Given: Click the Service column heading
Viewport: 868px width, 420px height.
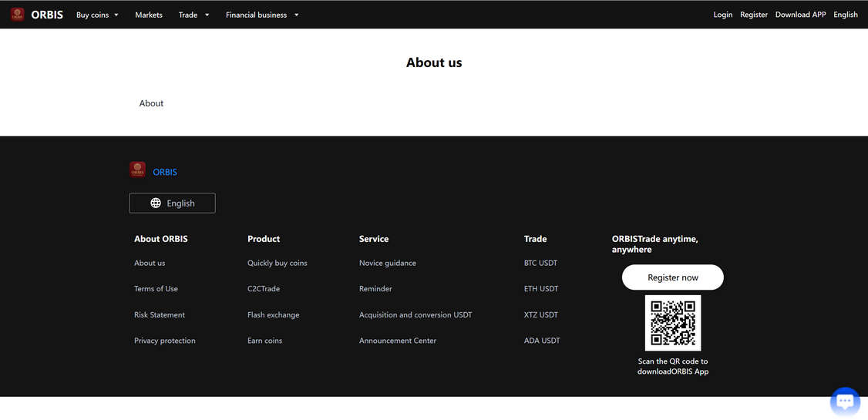Looking at the screenshot, I should [x=374, y=239].
